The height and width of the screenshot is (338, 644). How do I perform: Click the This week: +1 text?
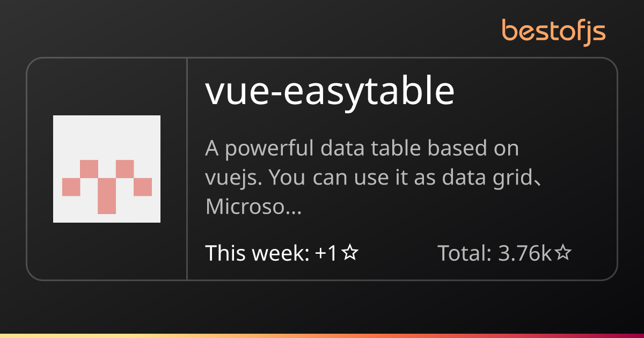pyautogui.click(x=272, y=253)
